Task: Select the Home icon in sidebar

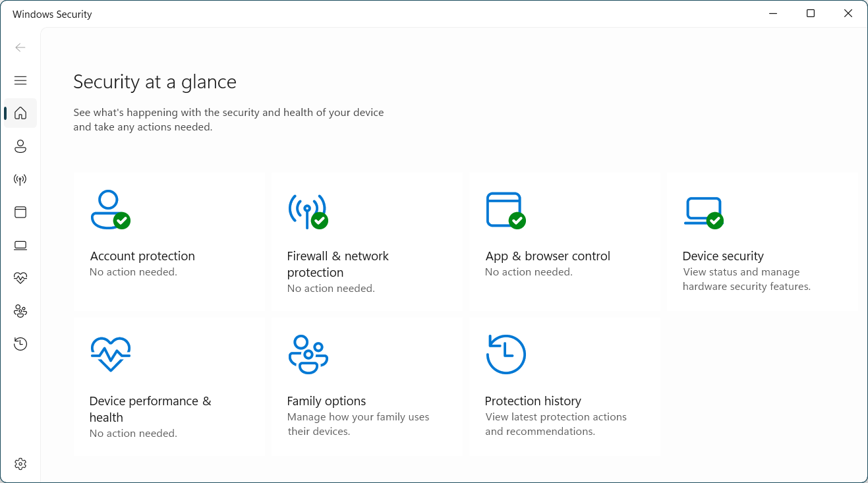Action: [x=20, y=113]
